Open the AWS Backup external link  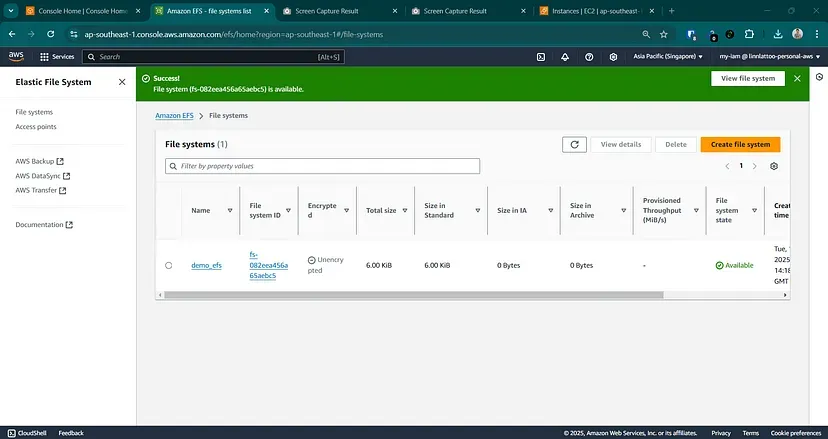tap(40, 161)
